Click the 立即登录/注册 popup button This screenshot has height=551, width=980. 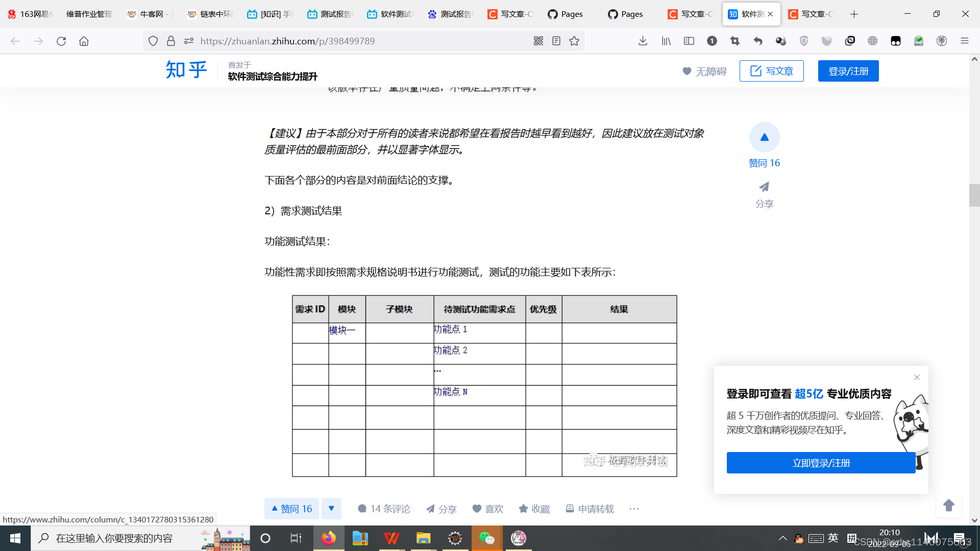[821, 463]
